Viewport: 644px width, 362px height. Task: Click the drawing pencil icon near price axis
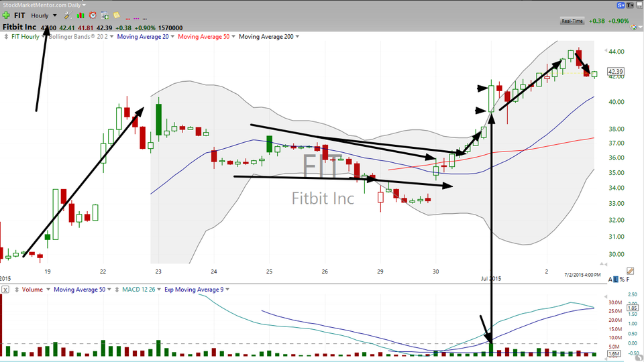[631, 271]
